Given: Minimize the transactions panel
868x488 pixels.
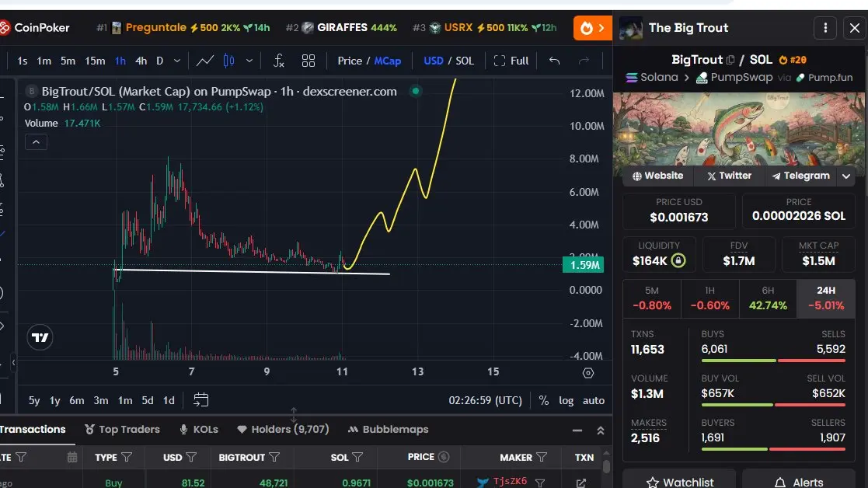Looking at the screenshot, I should tap(577, 430).
